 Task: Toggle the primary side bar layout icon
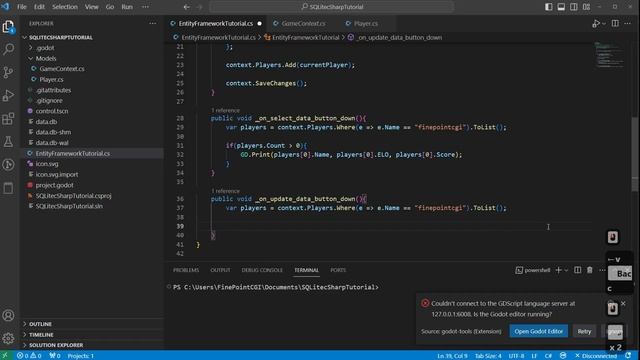(549, 7)
